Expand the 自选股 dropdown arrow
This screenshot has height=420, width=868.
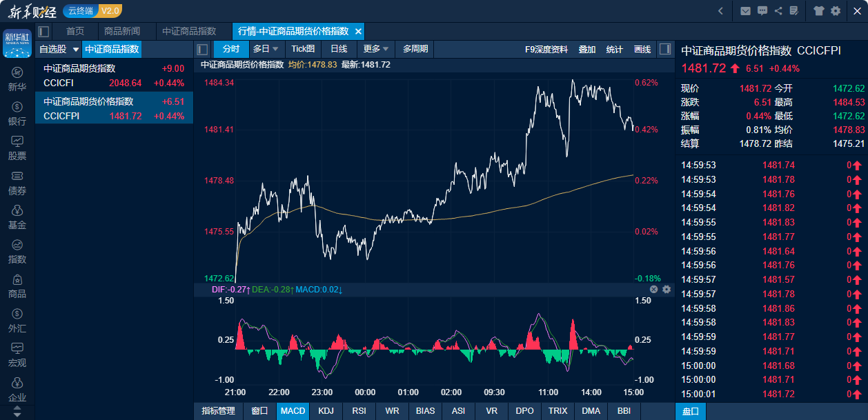coord(76,50)
